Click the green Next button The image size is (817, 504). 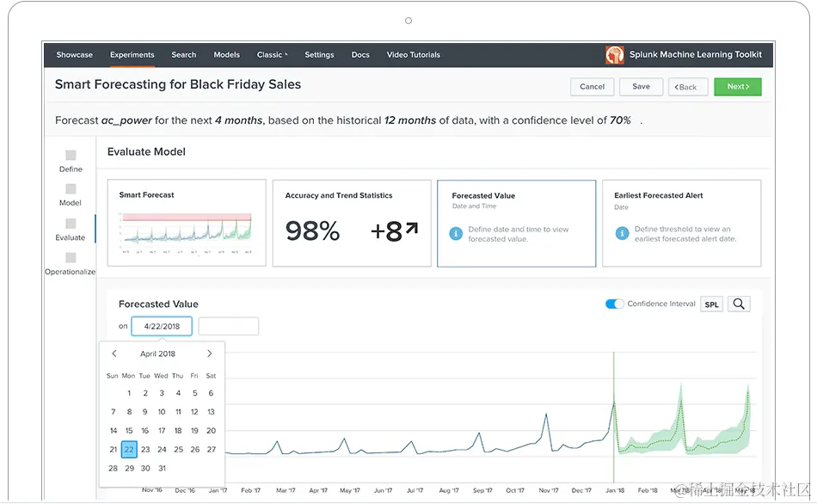point(737,87)
